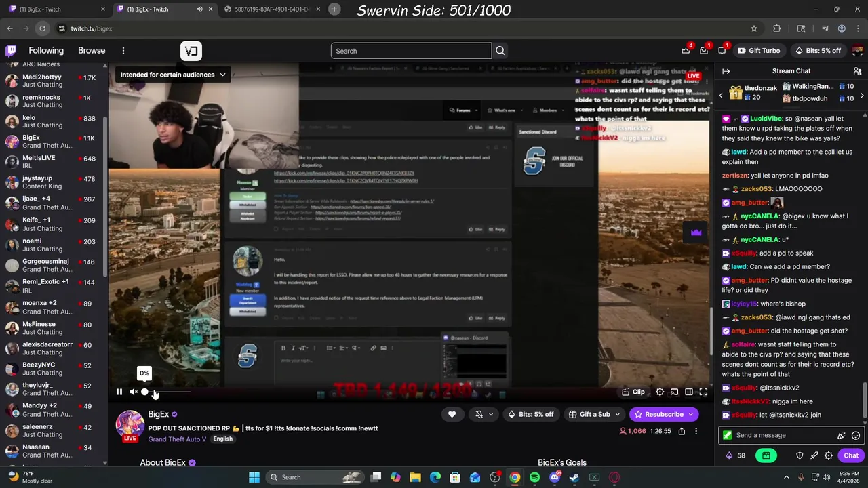The width and height of the screenshot is (868, 488).
Task: Open the Browse tab
Action: tap(92, 51)
